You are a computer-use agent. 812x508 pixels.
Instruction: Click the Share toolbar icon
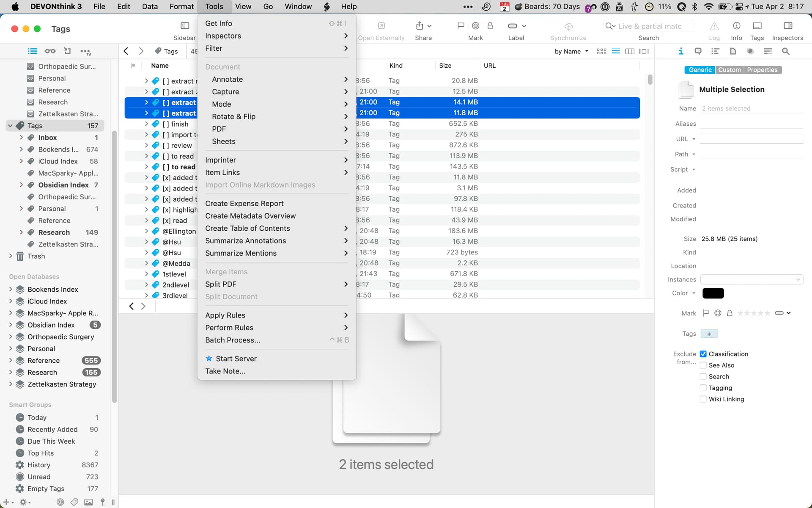(x=420, y=26)
